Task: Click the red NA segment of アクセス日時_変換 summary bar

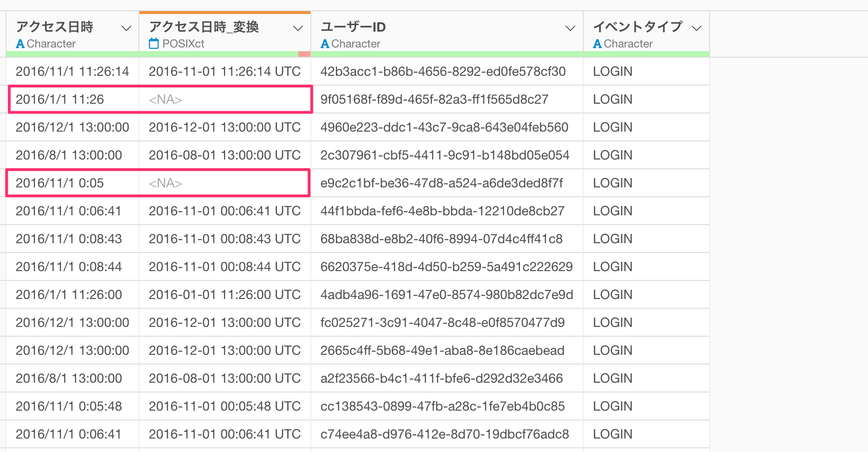Action: point(304,54)
